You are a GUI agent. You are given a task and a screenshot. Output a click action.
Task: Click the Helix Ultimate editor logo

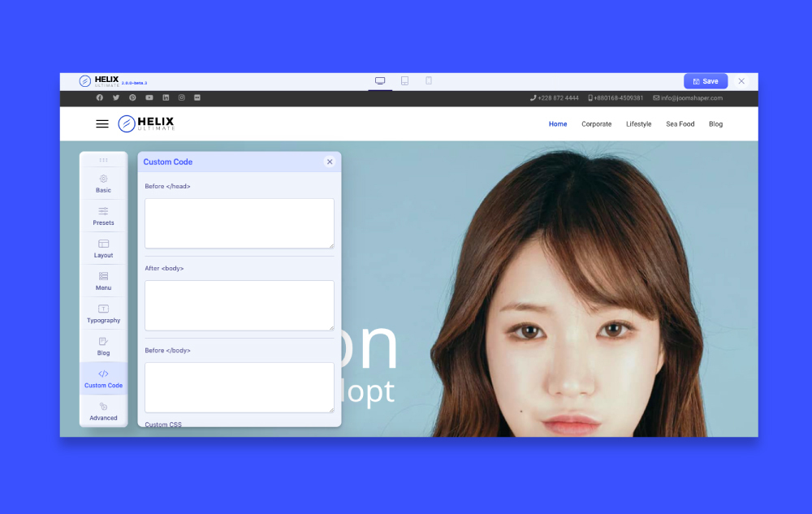(x=99, y=81)
